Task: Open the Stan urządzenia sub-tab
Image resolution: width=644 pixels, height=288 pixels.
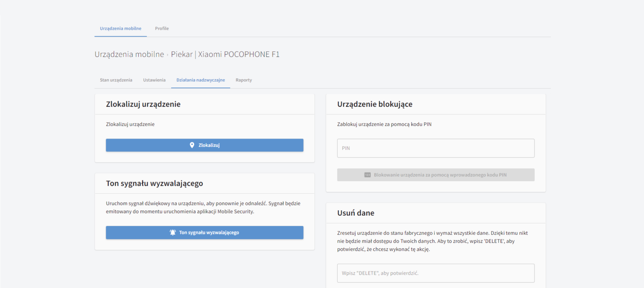Action: point(116,80)
